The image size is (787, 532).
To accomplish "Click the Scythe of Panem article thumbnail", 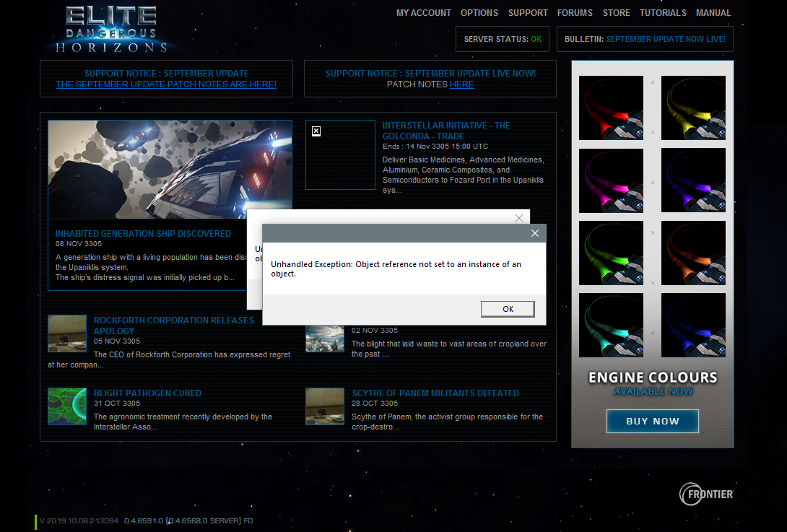I will click(325, 406).
